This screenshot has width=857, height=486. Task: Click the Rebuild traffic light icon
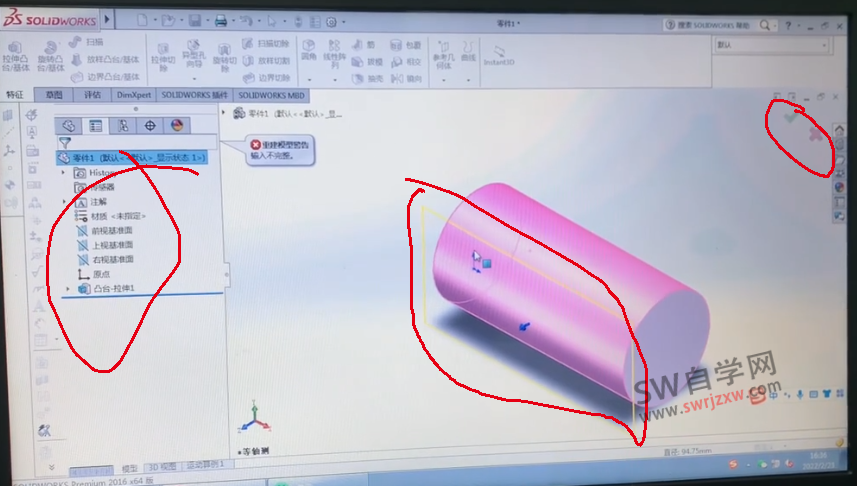298,22
